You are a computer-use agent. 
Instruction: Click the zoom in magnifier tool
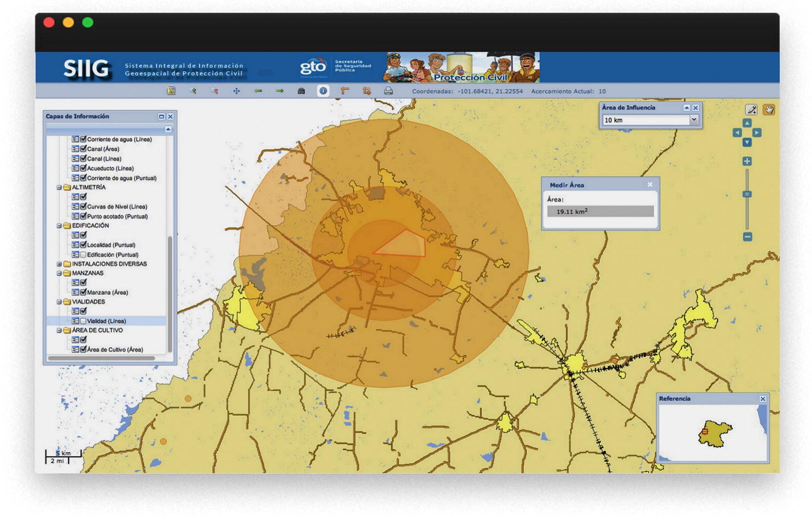pos(193,91)
